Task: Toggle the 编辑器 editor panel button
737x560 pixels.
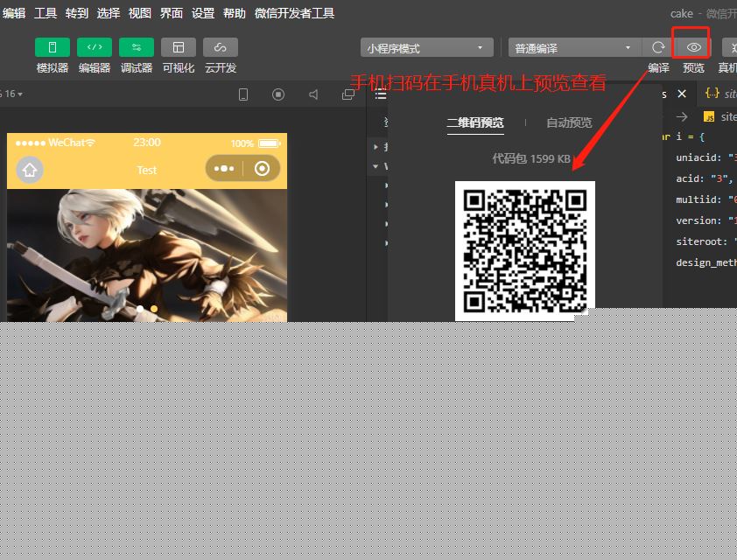Action: (x=95, y=47)
